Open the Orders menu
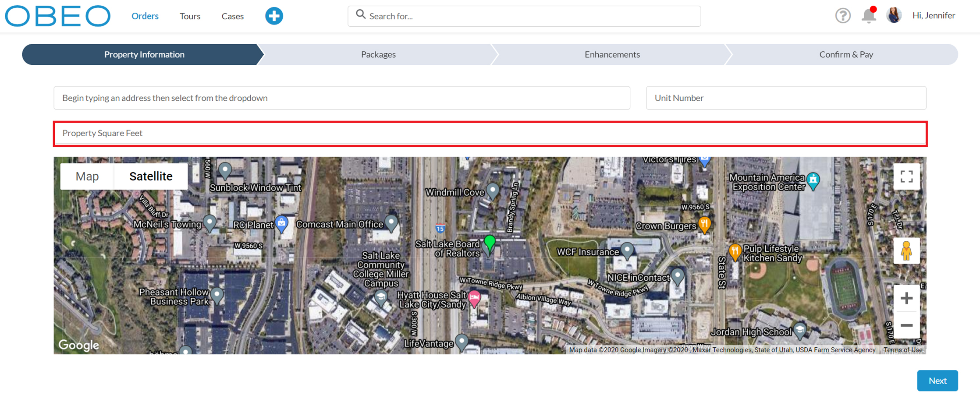 click(145, 16)
